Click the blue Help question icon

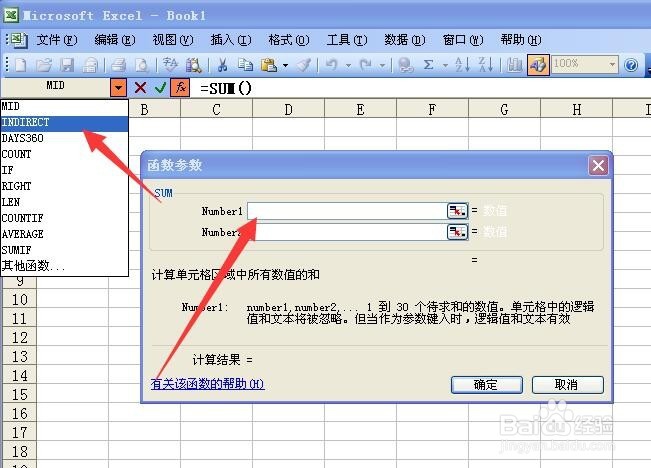pyautogui.click(x=631, y=65)
